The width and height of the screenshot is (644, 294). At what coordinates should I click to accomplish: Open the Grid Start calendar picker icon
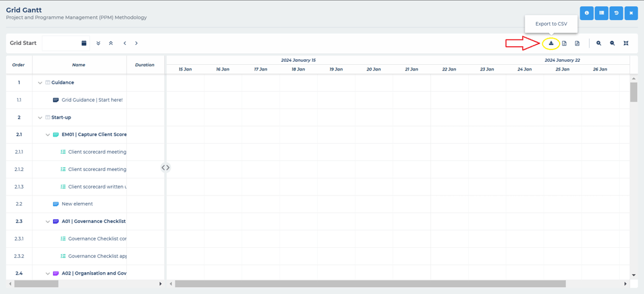(x=84, y=43)
